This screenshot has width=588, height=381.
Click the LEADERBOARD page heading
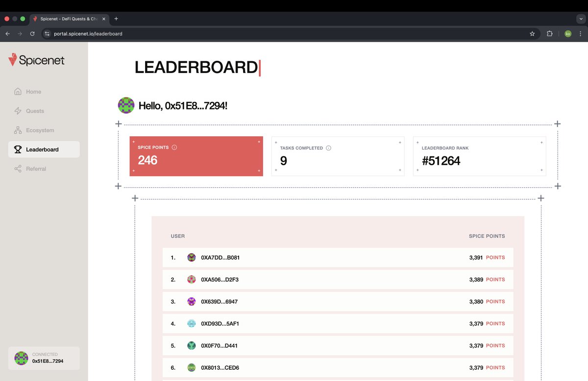pos(196,68)
